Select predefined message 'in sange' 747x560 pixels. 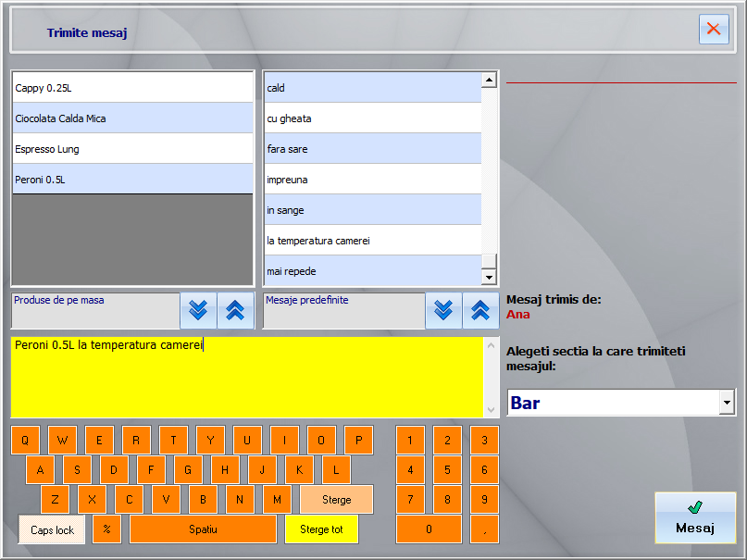tap(372, 209)
